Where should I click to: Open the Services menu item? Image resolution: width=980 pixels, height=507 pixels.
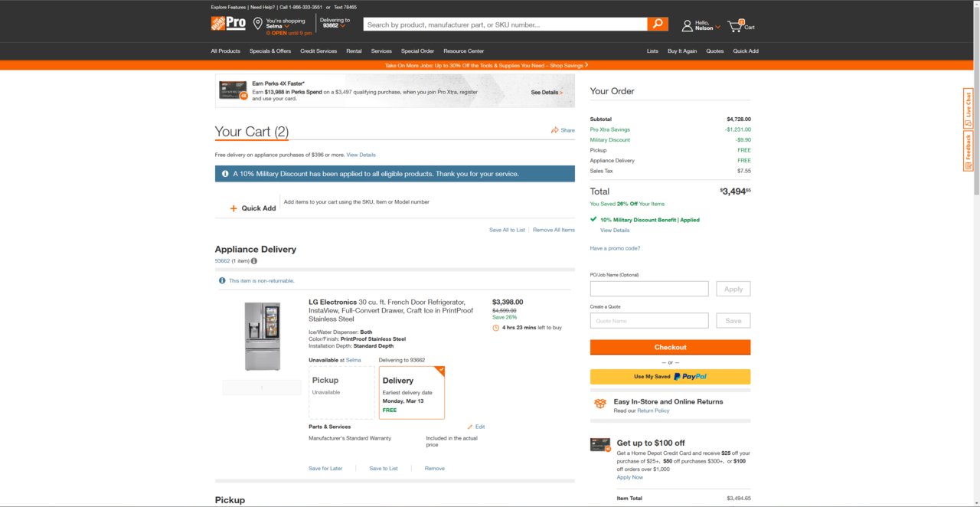tap(381, 51)
